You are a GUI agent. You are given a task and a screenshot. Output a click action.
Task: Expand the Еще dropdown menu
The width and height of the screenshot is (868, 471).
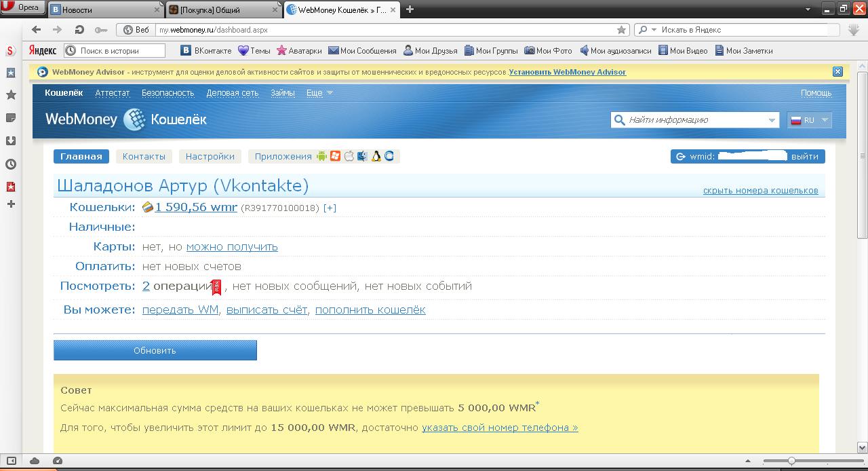point(319,93)
